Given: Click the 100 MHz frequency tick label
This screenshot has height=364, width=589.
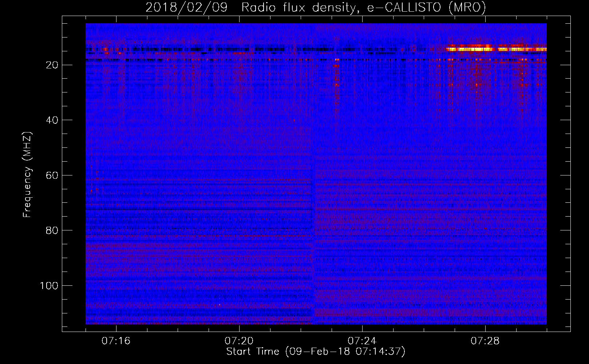Looking at the screenshot, I should click(x=49, y=286).
